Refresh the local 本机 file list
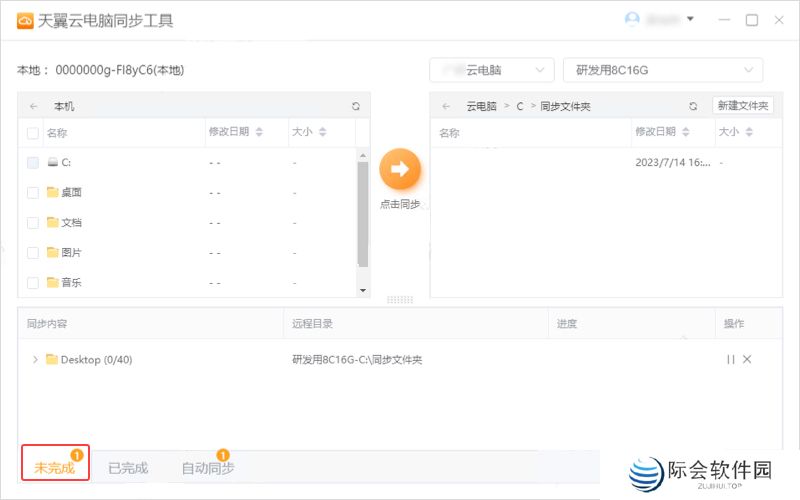The height and width of the screenshot is (500, 800). pyautogui.click(x=356, y=106)
